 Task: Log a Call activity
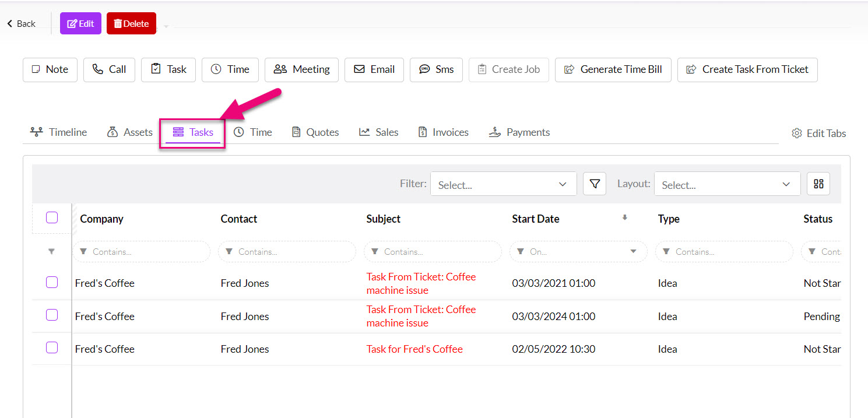coord(109,69)
